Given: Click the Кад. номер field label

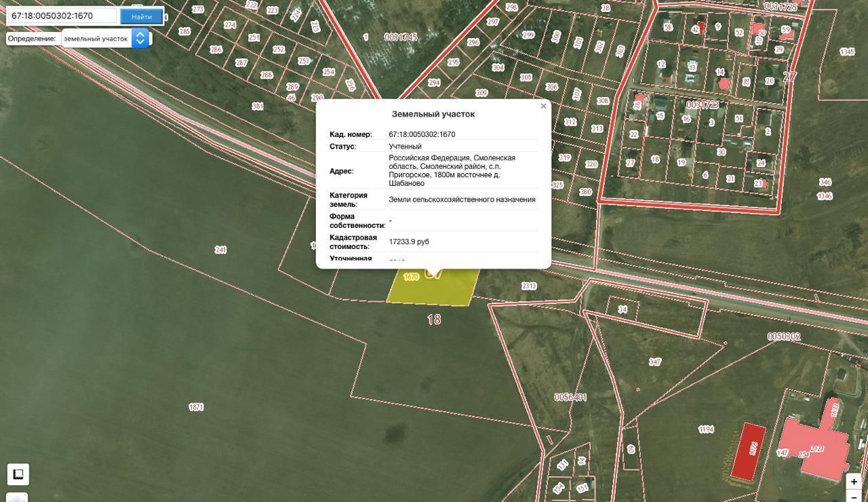Looking at the screenshot, I should 351,134.
